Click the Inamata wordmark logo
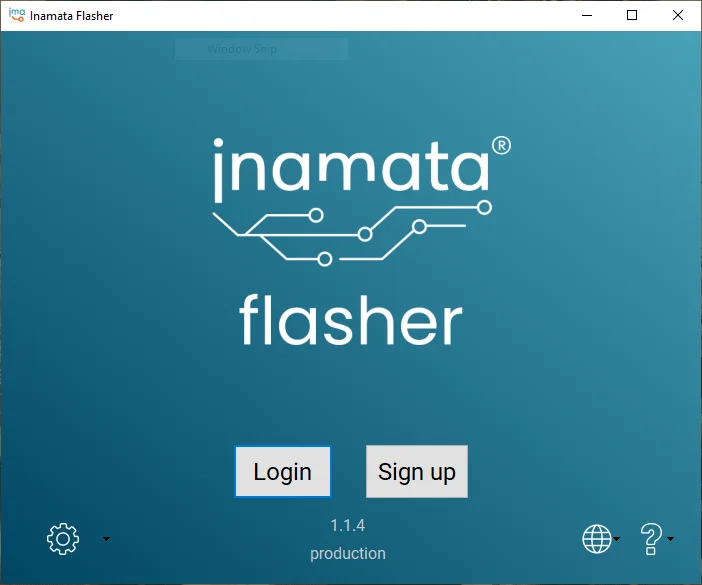 (350, 167)
